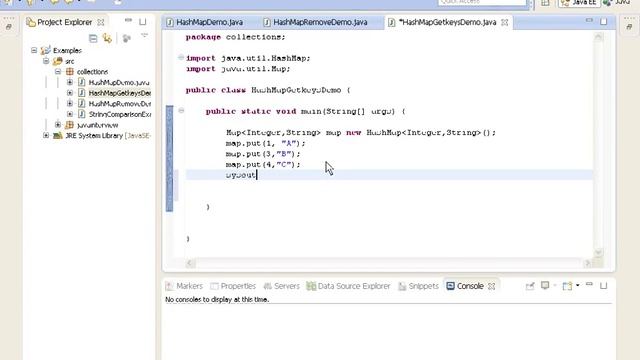Select the Examples project

coord(67,51)
